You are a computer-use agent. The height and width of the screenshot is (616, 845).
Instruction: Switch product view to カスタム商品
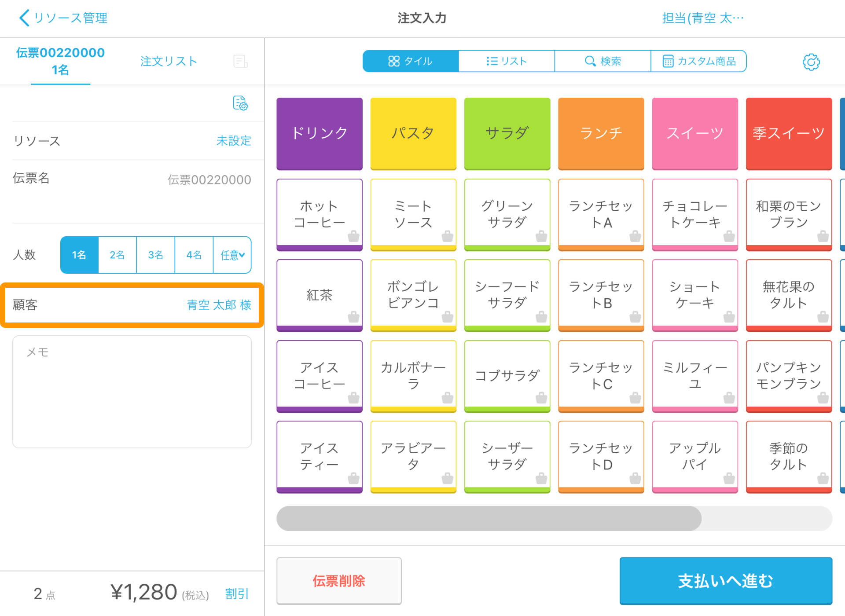pyautogui.click(x=698, y=61)
